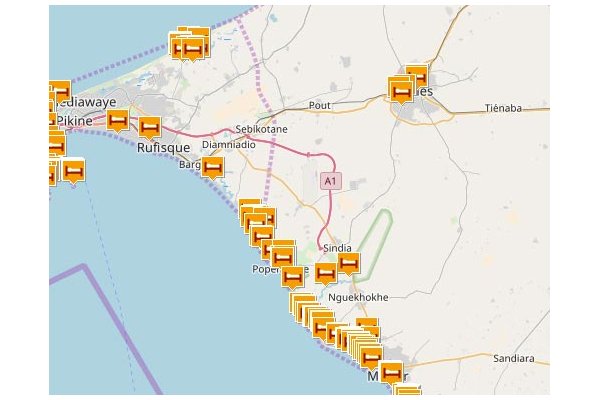Viewport: 600px width, 400px height.
Task: Select the hotel marker over Mbour town
Action: [x=391, y=372]
